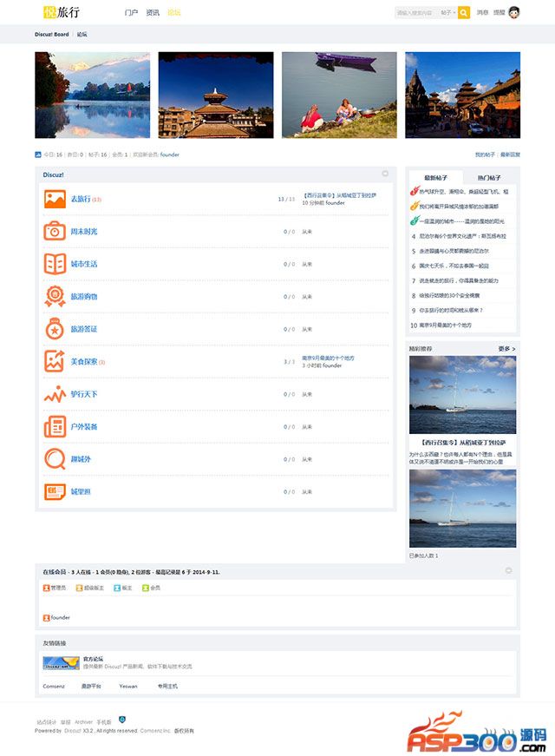This screenshot has width=555, height=756.
Task: Click the blue 版主 legend icon
Action: (x=117, y=588)
